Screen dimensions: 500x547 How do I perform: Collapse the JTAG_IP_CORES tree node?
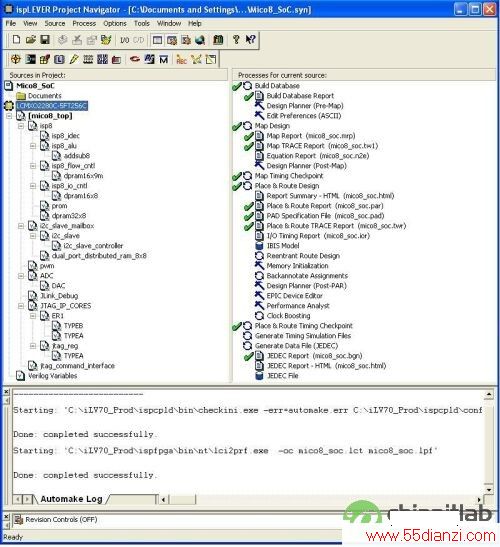coord(21,306)
